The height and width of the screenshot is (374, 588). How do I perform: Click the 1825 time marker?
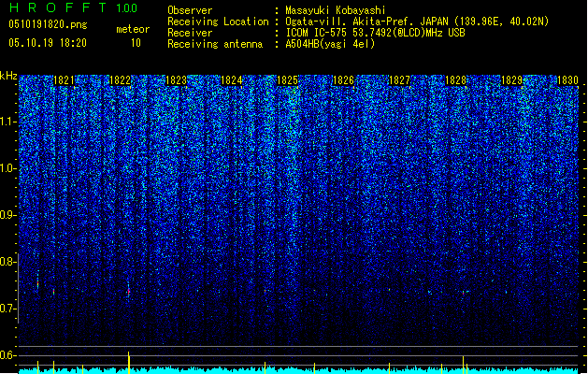tap(287, 80)
